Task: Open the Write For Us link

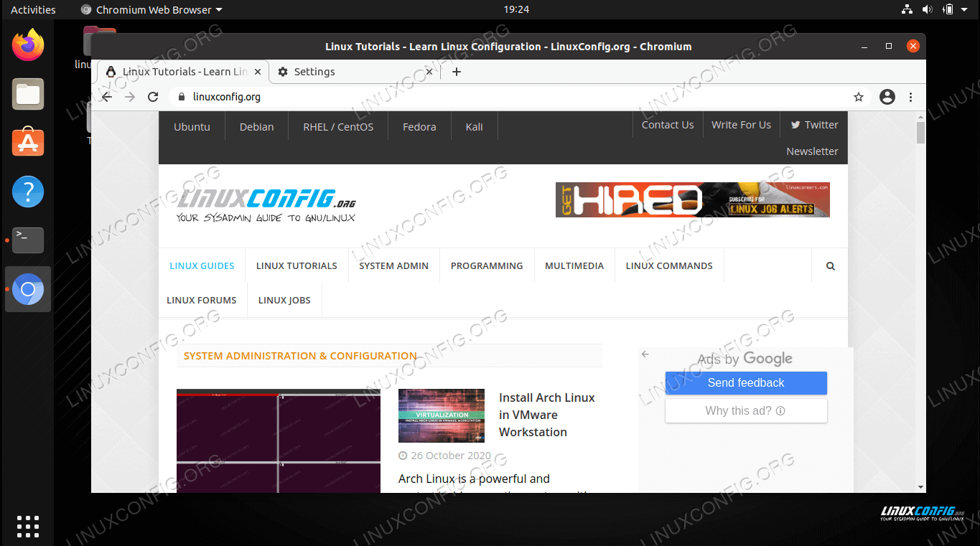Action: (741, 125)
